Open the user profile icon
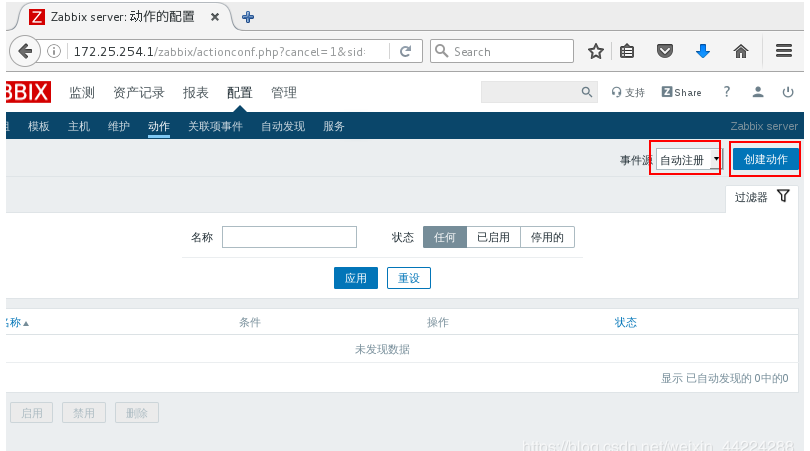810x451 pixels. [758, 92]
